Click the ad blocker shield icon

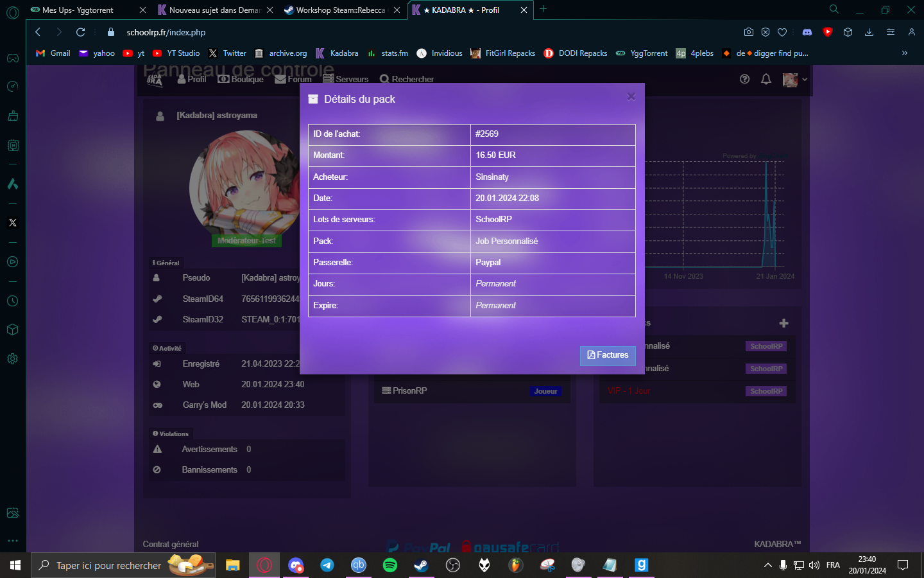[x=766, y=32]
